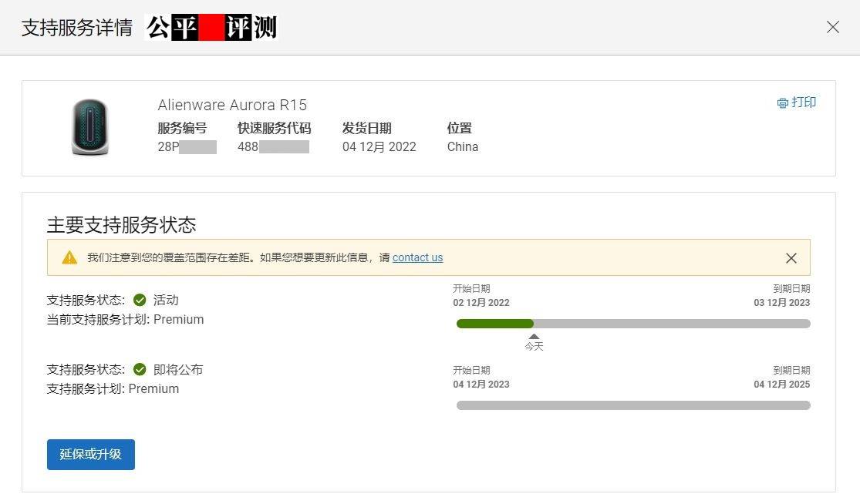Close the 支持服务详情 dialog
This screenshot has height=504, width=860.
[x=832, y=27]
